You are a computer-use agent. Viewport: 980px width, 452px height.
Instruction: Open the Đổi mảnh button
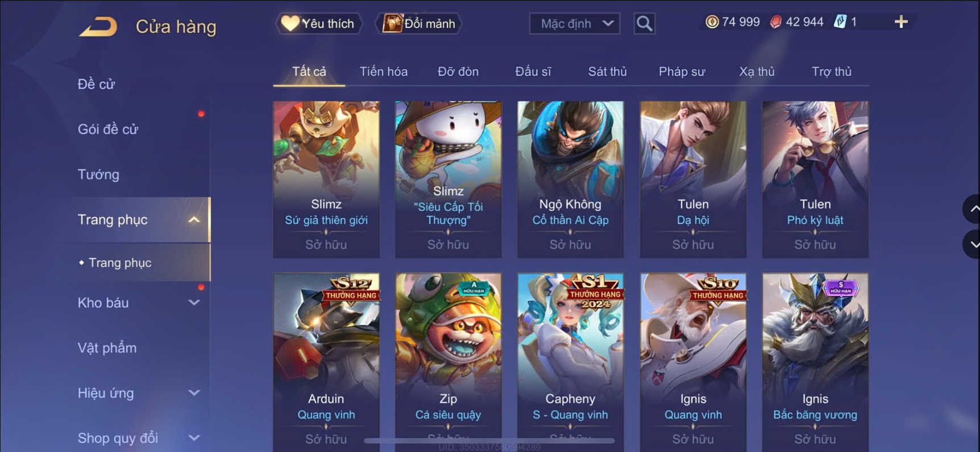click(x=418, y=23)
